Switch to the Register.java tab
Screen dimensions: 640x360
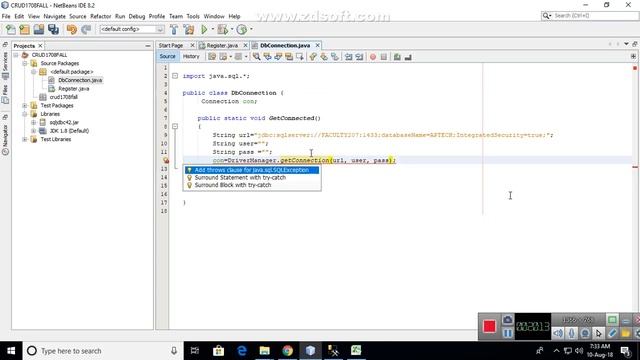tap(222, 45)
